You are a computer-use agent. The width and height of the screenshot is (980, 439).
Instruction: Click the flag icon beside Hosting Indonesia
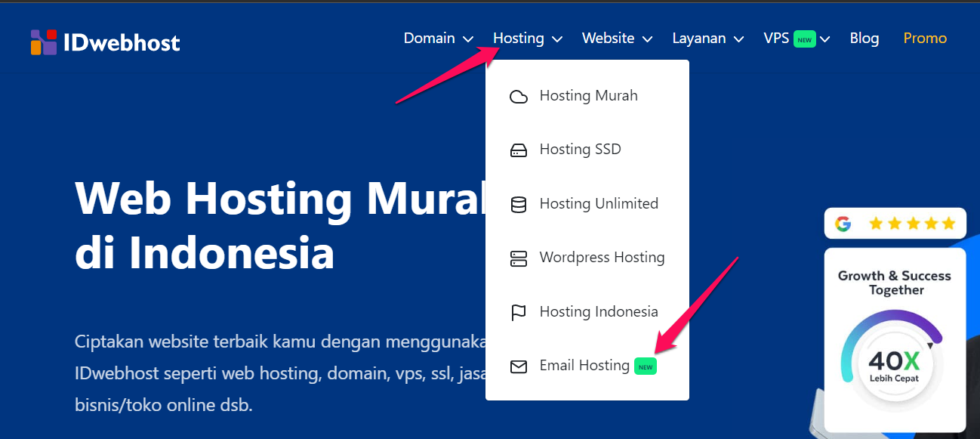click(x=519, y=313)
